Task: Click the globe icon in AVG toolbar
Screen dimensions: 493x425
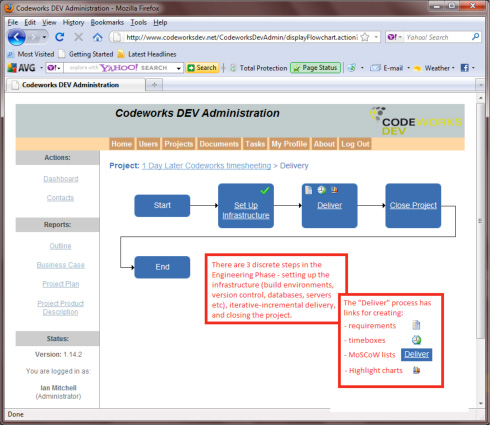Action: (351, 68)
